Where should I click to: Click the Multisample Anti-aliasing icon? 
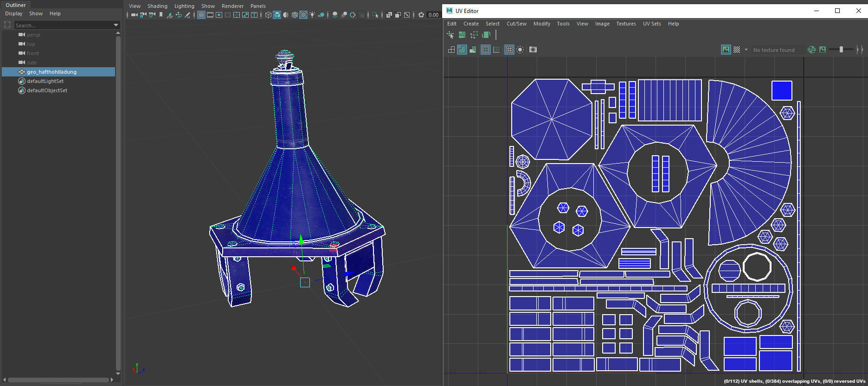(x=353, y=15)
